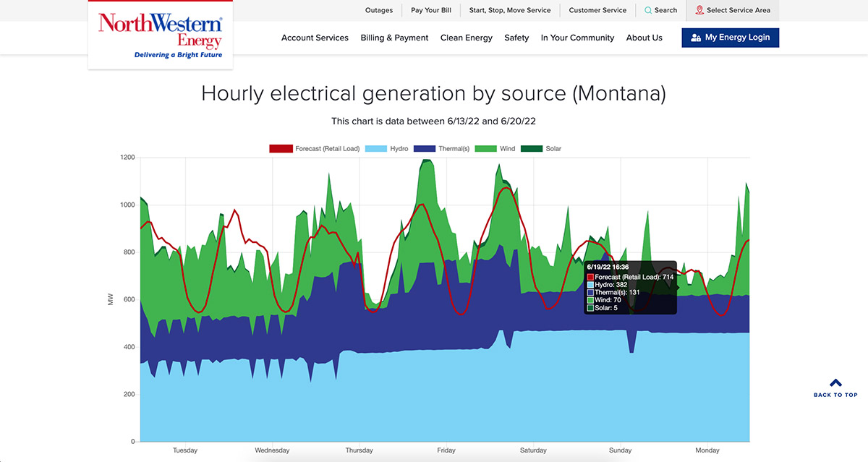Viewport: 868px width, 462px height.
Task: Click the Pay Your Bill link
Action: 431,10
